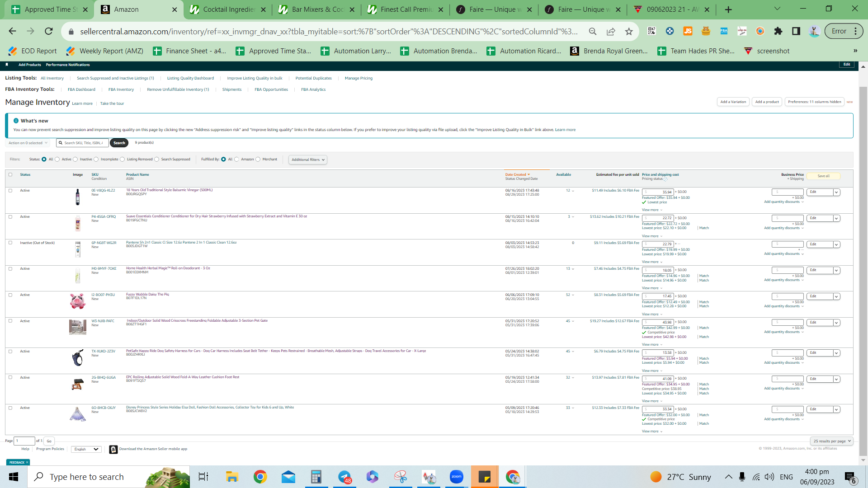868x488 pixels.
Task: Choose the Active status radio filter
Action: click(x=57, y=160)
